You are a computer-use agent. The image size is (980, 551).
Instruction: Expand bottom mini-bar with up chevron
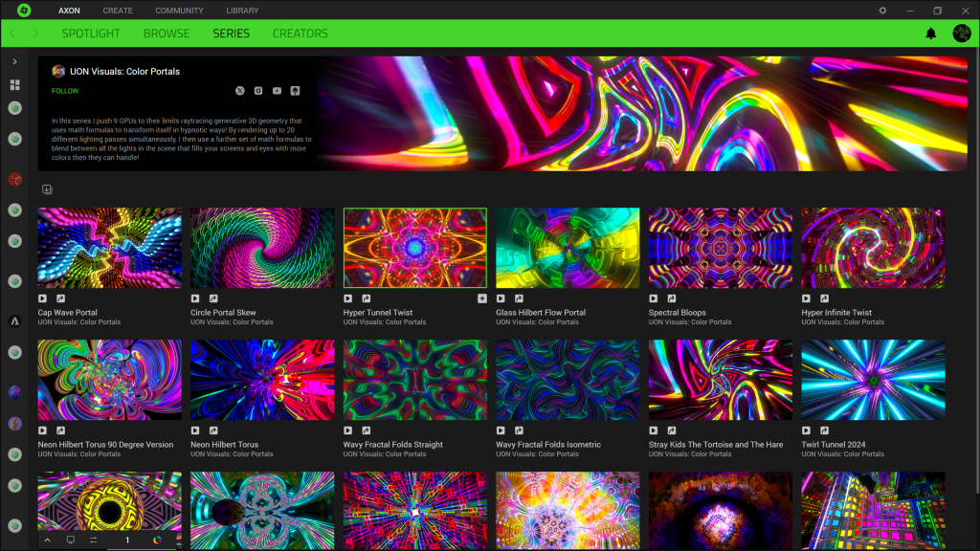pos(47,540)
